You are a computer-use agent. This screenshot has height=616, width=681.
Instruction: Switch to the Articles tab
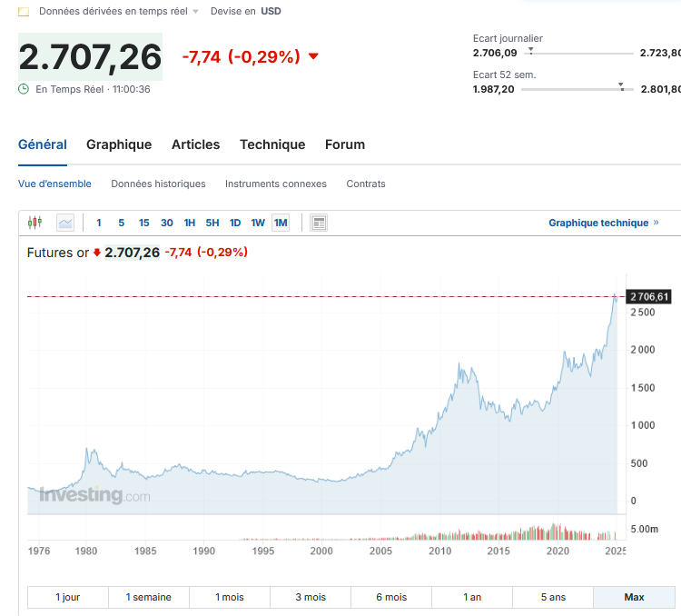[x=196, y=144]
